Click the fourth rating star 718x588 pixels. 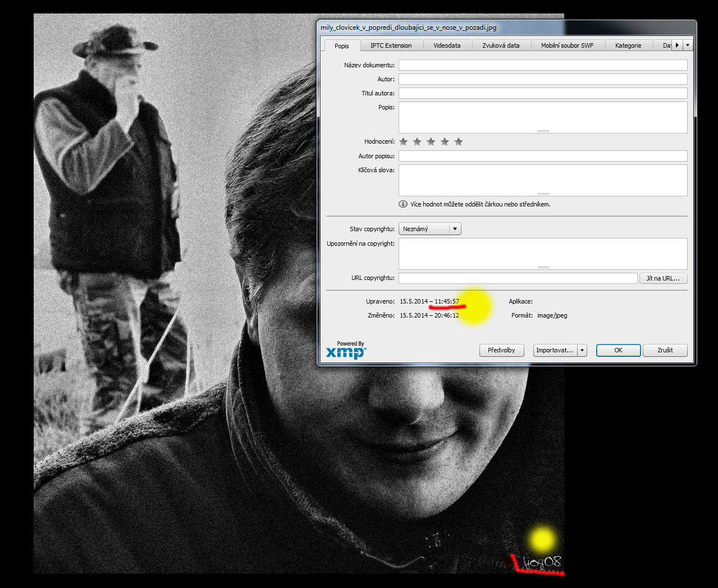[445, 142]
